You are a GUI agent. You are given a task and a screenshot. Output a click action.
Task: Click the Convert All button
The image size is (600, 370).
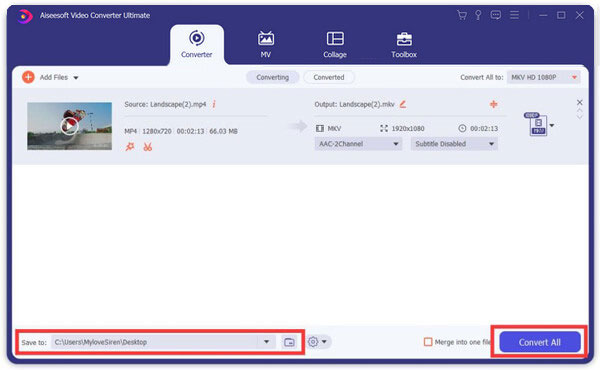(x=540, y=342)
